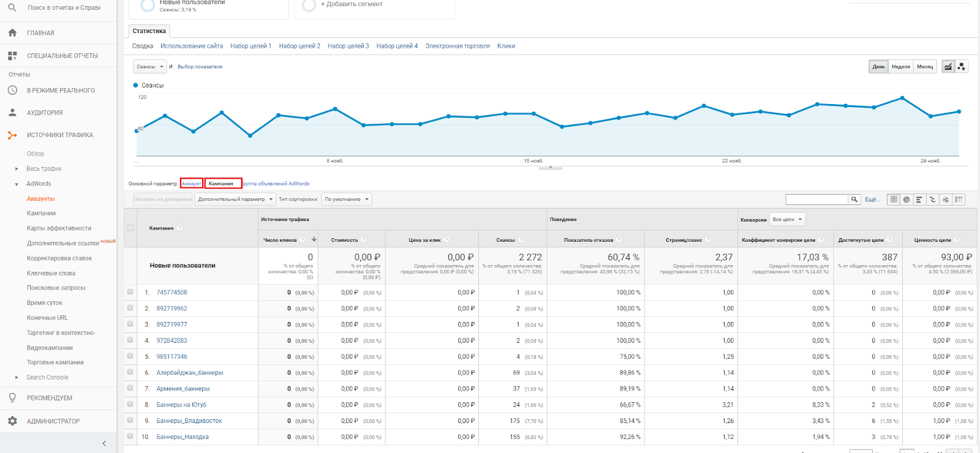Click the clock icon for В режиме реального

pyautogui.click(x=12, y=90)
